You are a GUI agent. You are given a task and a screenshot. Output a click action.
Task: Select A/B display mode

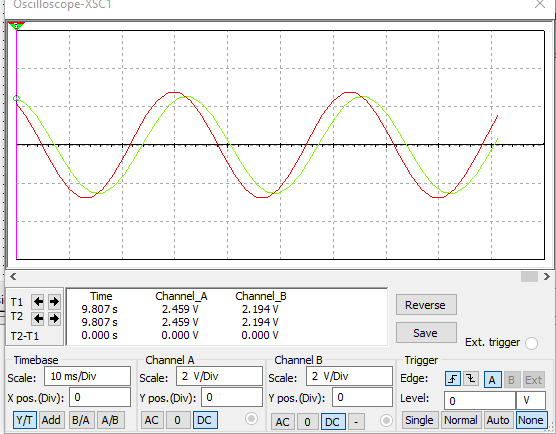[x=110, y=420]
